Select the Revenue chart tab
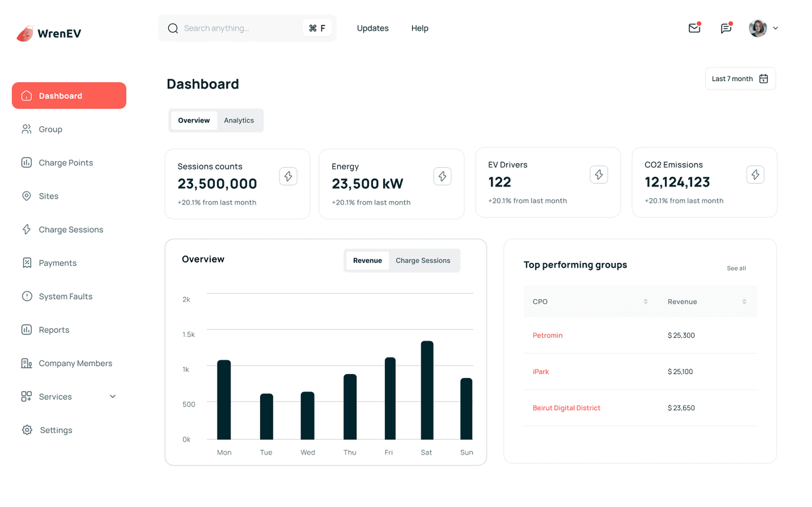 click(367, 260)
